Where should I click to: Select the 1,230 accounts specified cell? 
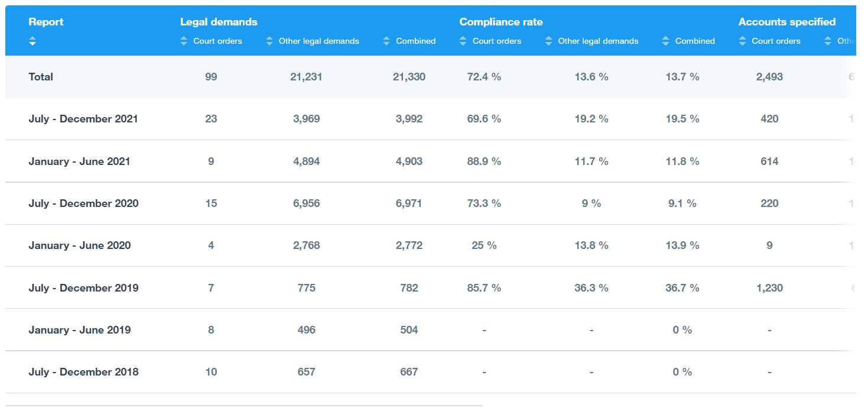pos(769,288)
